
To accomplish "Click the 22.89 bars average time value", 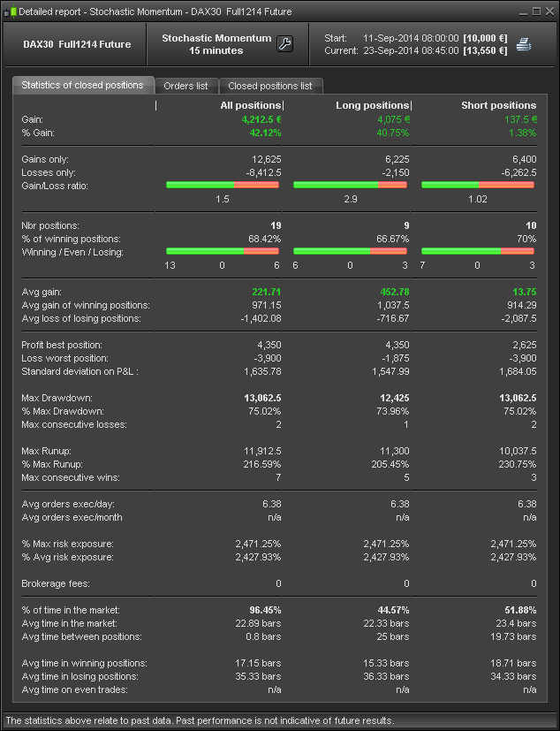I will pos(259,623).
